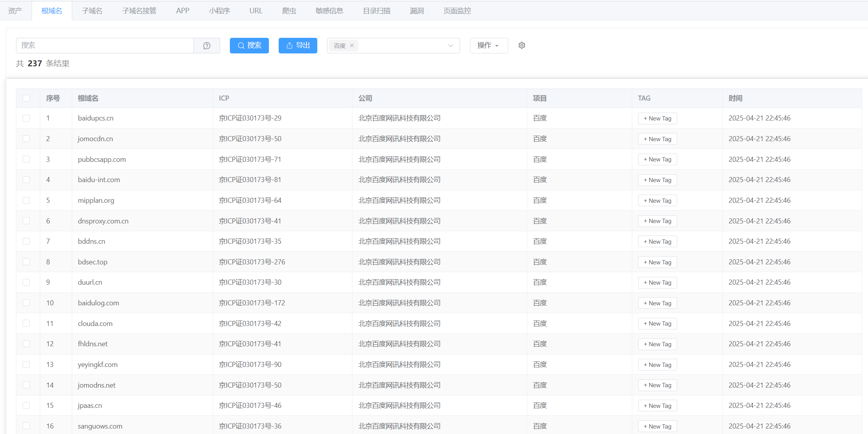Open the APP tab
The width and height of the screenshot is (868, 434).
[x=183, y=11]
